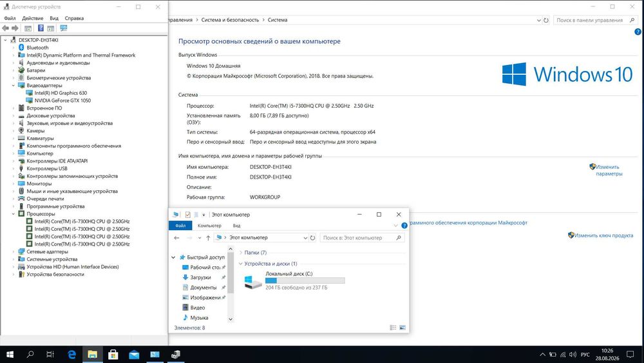Viewport: 644px width, 363px height.
Task: Open Музыка in the Explorer navigation pane
Action: tap(199, 318)
